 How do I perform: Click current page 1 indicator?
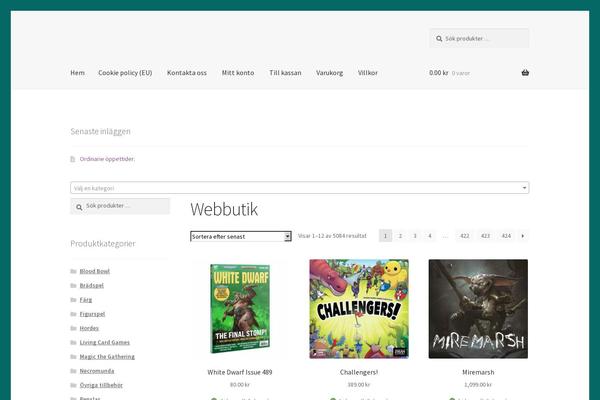[x=385, y=236]
